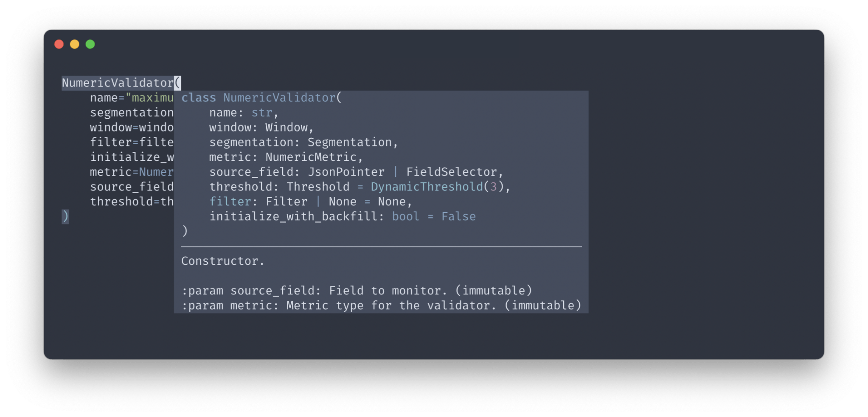868x417 pixels.
Task: Click the FieldSelector type in the signature
Action: 451,172
